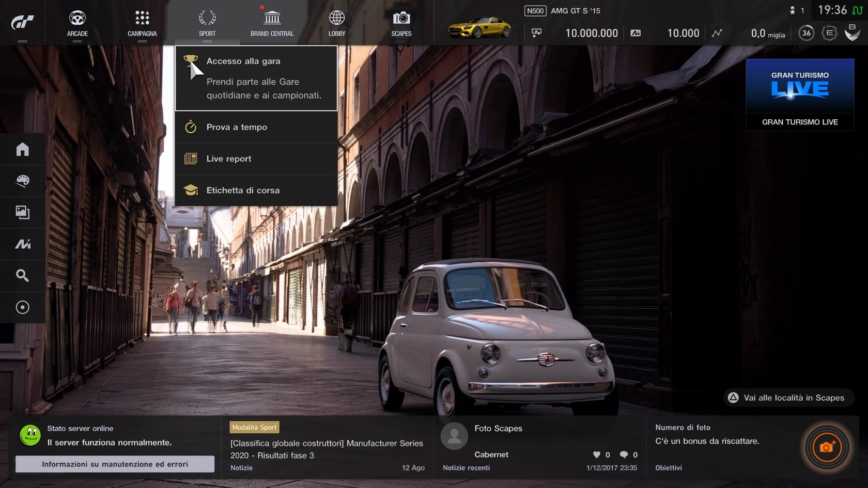Select Prova a tempo menu entry
This screenshot has width=868, height=488.
pos(256,127)
